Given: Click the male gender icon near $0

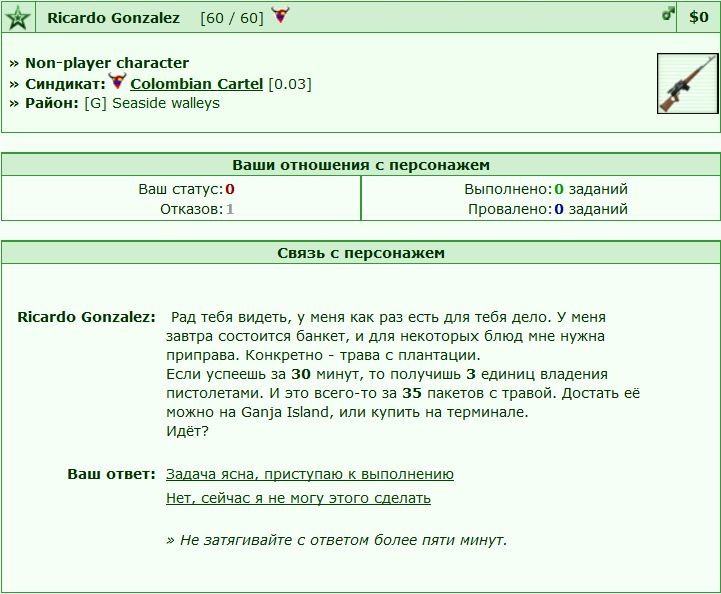Looking at the screenshot, I should click(668, 14).
